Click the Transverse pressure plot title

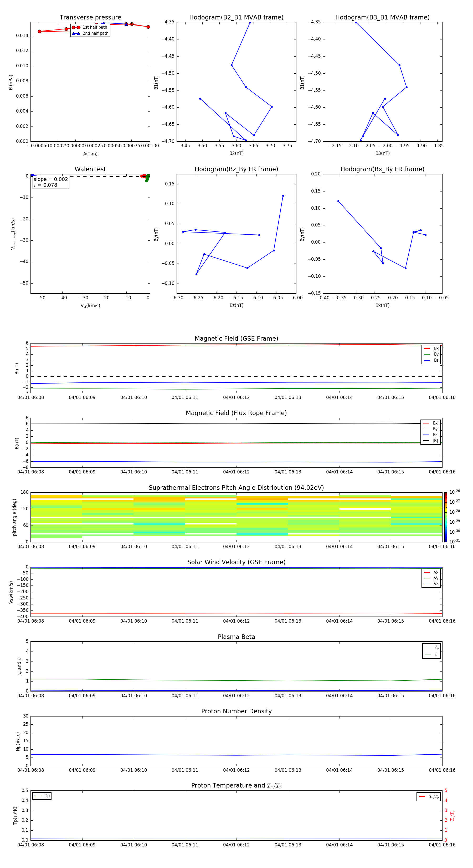point(90,18)
